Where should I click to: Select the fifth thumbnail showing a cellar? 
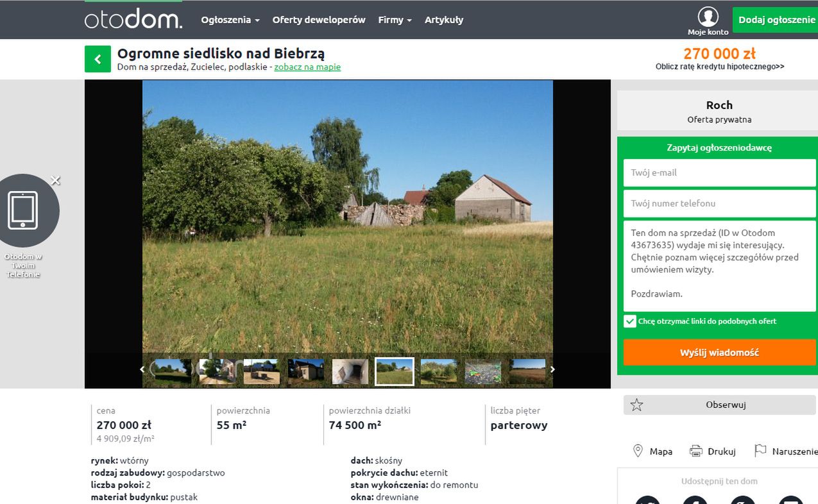(350, 371)
